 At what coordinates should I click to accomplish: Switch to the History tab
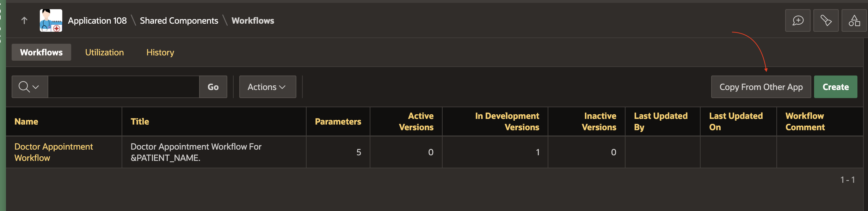pos(160,52)
